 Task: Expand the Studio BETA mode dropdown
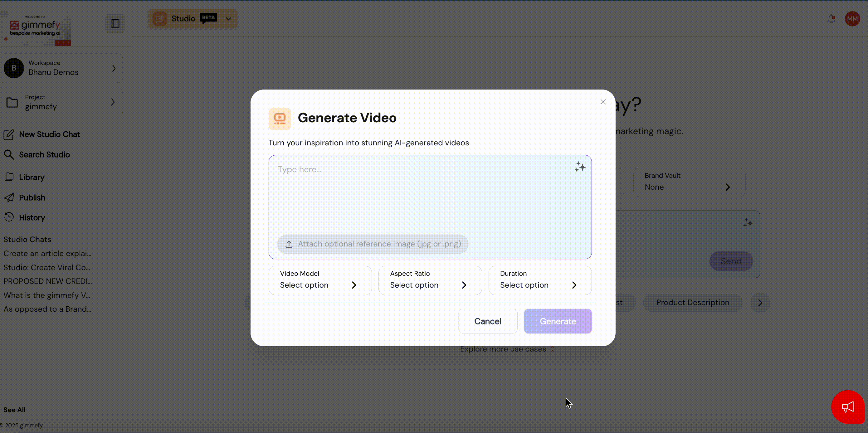[228, 19]
